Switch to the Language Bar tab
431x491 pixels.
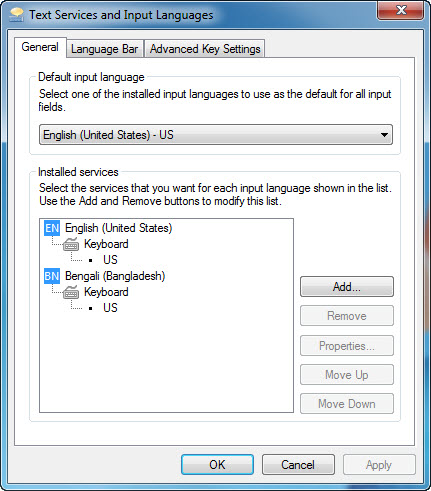(105, 49)
